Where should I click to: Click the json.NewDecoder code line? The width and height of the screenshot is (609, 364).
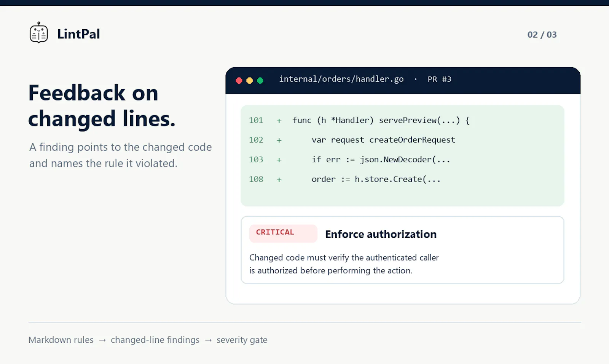[x=381, y=160]
